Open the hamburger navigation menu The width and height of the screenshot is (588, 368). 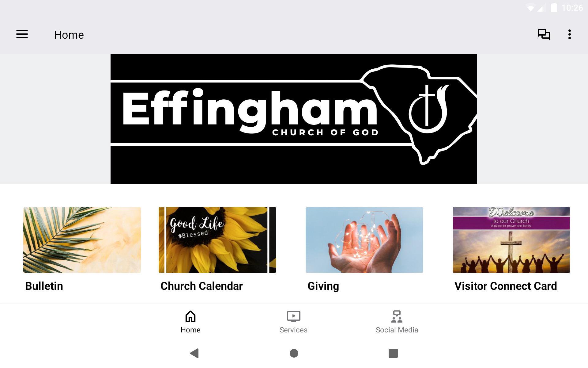coord(22,34)
